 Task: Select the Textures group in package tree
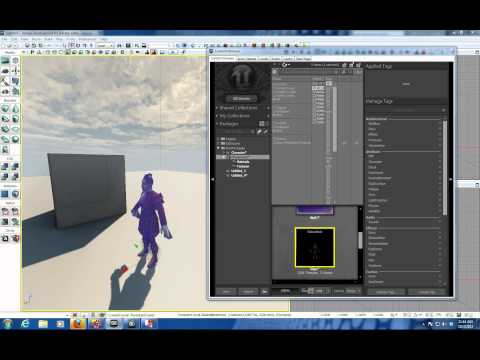(x=243, y=166)
